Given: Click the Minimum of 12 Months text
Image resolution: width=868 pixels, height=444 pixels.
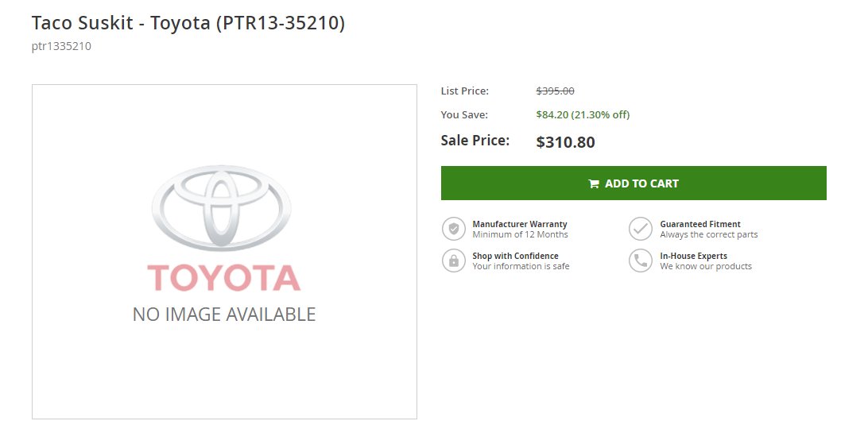Looking at the screenshot, I should pos(521,234).
